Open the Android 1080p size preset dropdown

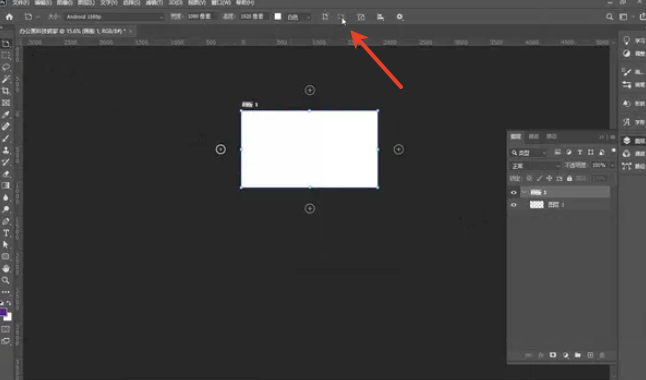tap(114, 17)
